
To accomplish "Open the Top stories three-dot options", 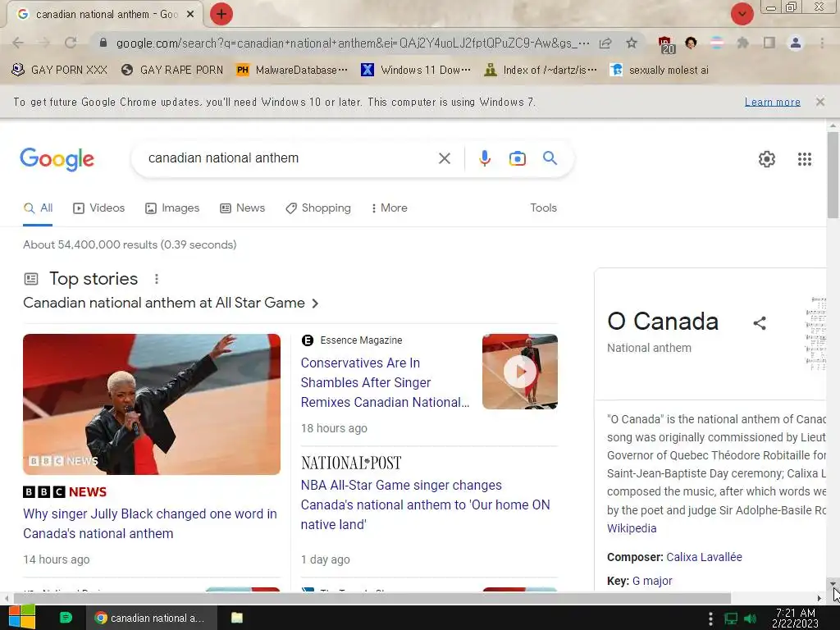I will 157,279.
